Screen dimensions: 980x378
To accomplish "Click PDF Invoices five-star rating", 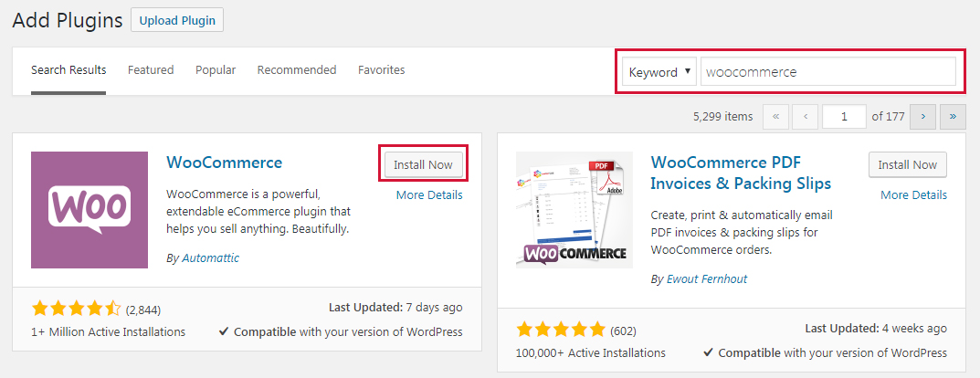I will click(x=560, y=329).
